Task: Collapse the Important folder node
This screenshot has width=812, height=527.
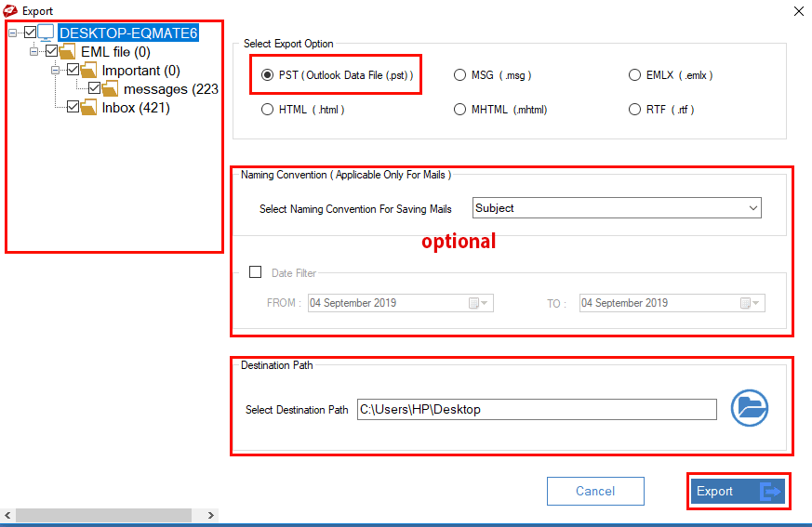Action: coord(56,71)
